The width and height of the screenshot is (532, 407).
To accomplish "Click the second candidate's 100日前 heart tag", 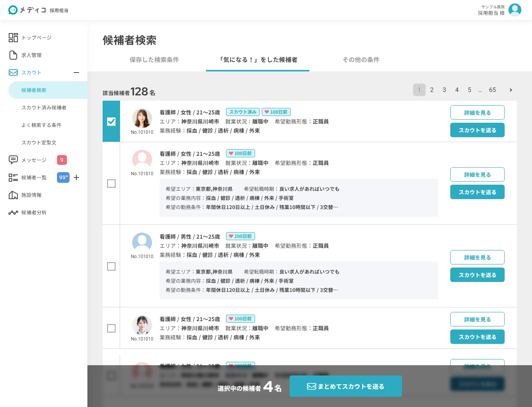I will point(241,153).
